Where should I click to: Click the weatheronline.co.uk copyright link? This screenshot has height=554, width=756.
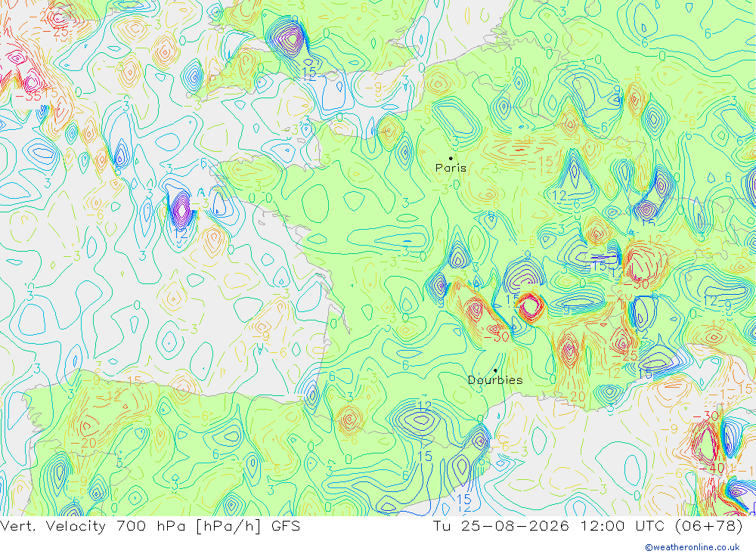coord(692,547)
